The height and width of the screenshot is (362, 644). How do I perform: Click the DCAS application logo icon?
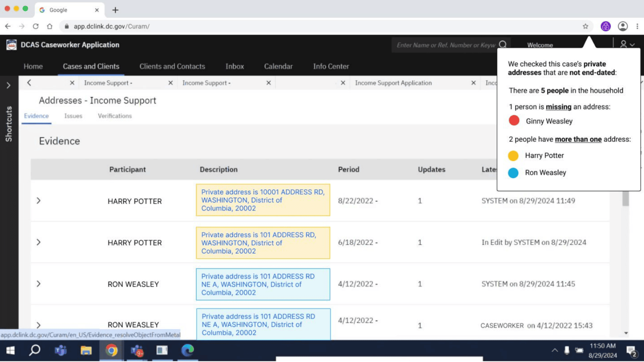pyautogui.click(x=11, y=45)
